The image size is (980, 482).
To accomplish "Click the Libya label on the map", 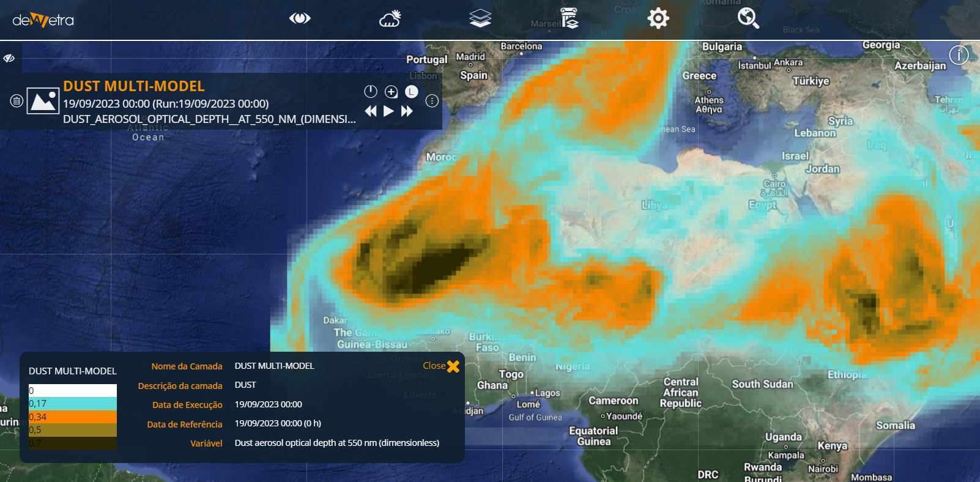I will point(654,206).
